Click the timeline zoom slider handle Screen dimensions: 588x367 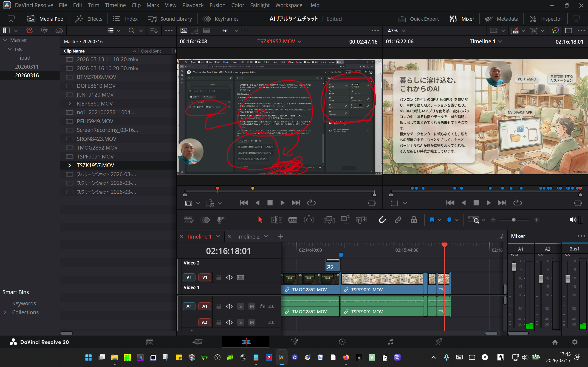pyautogui.click(x=513, y=220)
